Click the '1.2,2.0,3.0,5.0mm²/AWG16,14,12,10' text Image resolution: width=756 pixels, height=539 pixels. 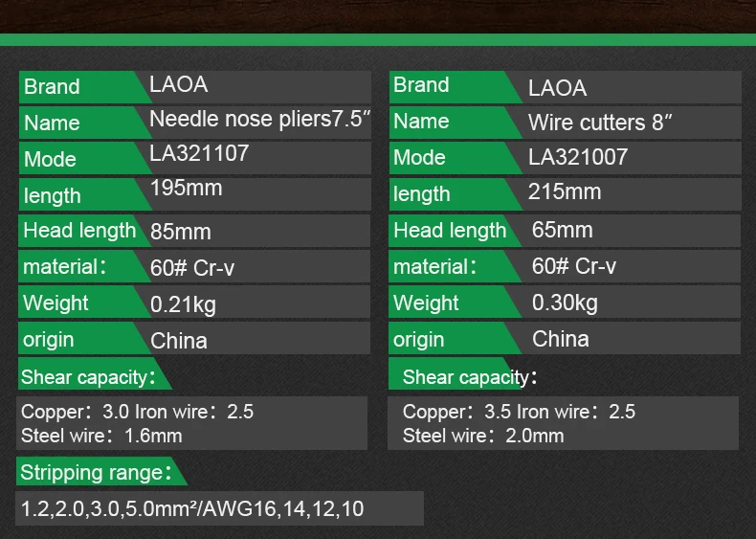pyautogui.click(x=192, y=509)
